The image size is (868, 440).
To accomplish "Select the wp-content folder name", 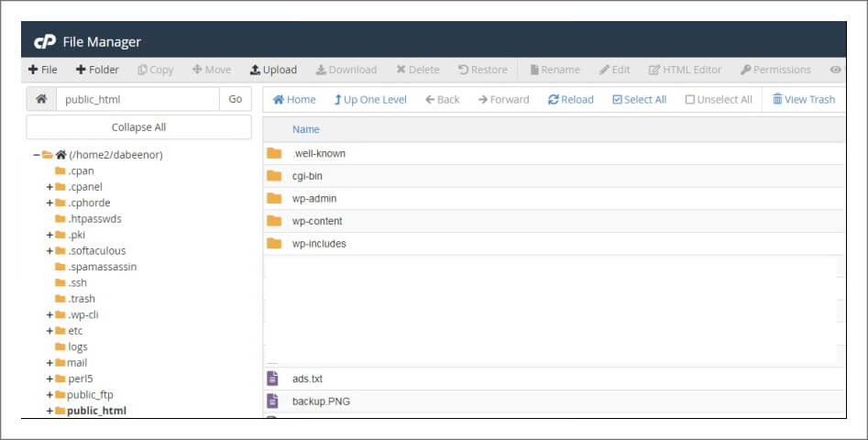I will coord(317,222).
